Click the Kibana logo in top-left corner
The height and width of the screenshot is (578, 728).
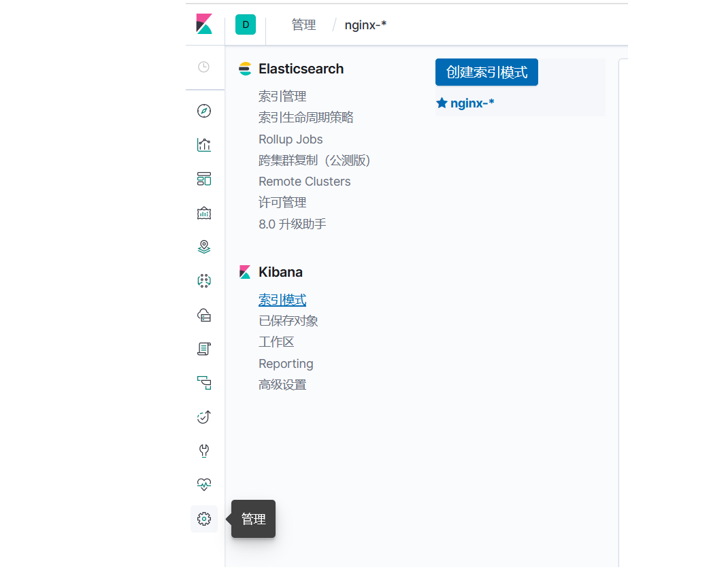pyautogui.click(x=204, y=24)
